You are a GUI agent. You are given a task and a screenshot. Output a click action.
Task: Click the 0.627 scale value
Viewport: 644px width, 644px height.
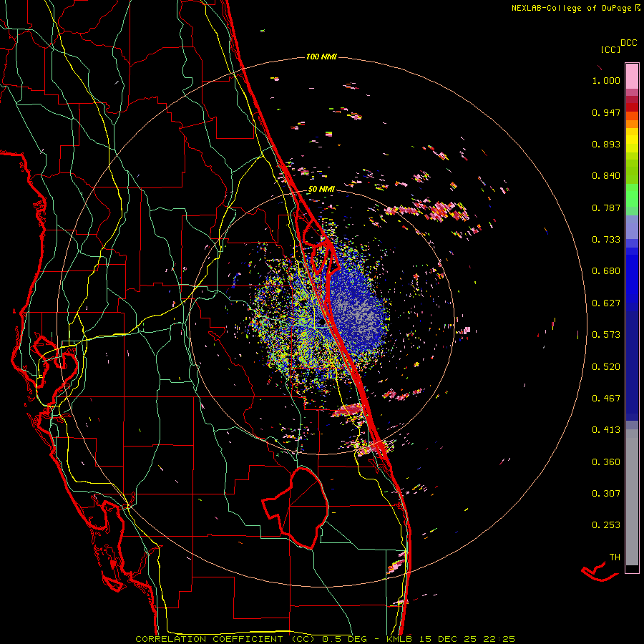pyautogui.click(x=606, y=303)
